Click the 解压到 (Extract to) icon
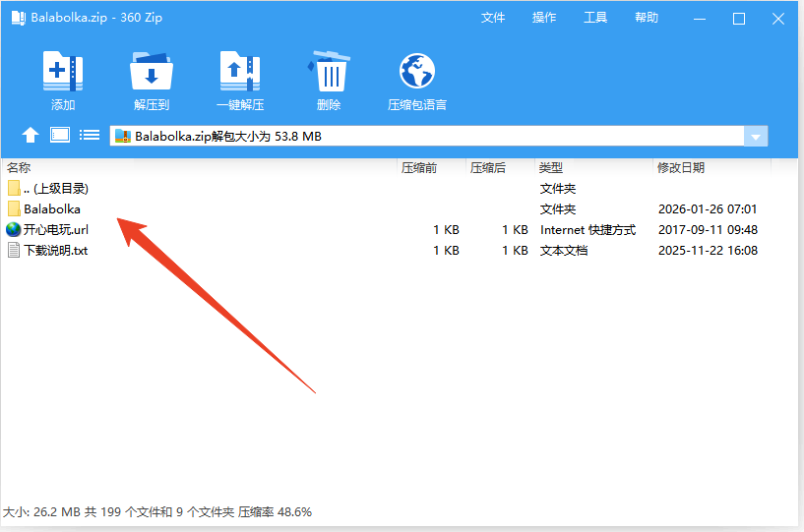Image resolution: width=804 pixels, height=532 pixels. point(152,71)
